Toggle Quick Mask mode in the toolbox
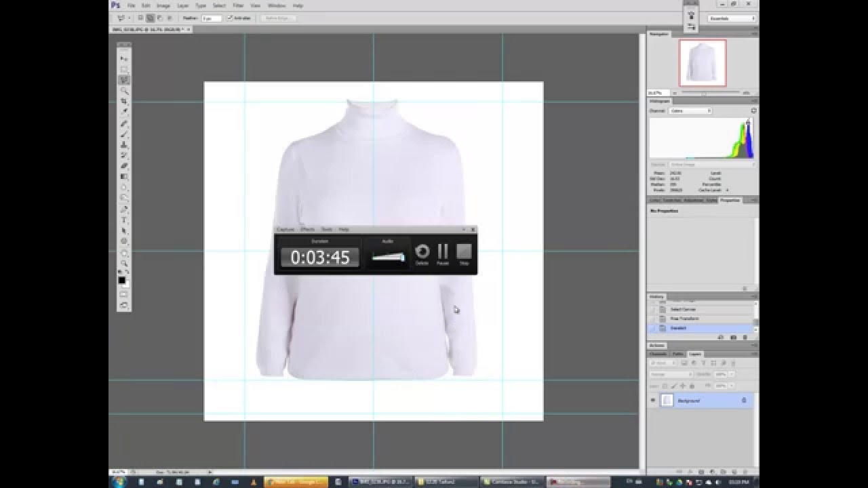This screenshot has width=868, height=488. (x=124, y=295)
